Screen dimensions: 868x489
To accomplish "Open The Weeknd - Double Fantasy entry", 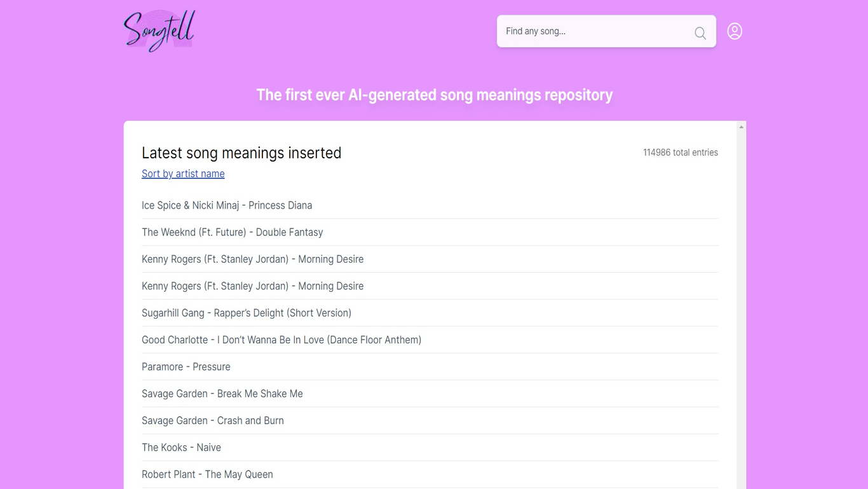I will pyautogui.click(x=232, y=232).
